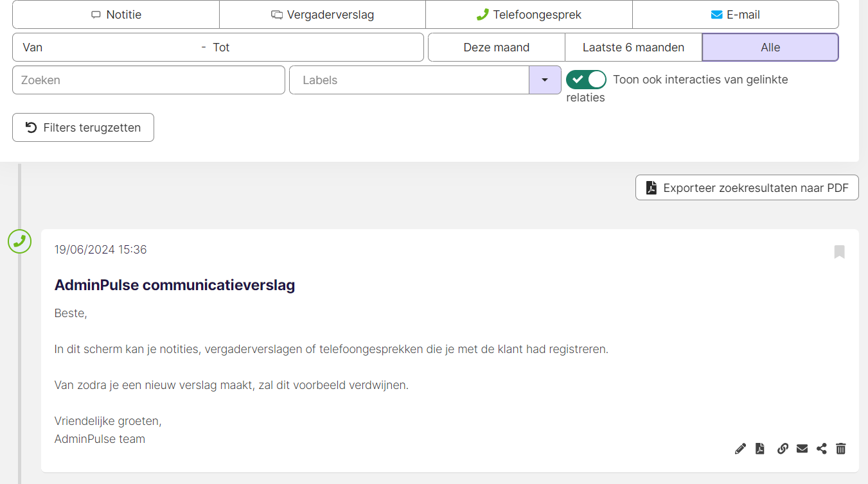
Task: Click the link chain icon on the report
Action: [783, 449]
